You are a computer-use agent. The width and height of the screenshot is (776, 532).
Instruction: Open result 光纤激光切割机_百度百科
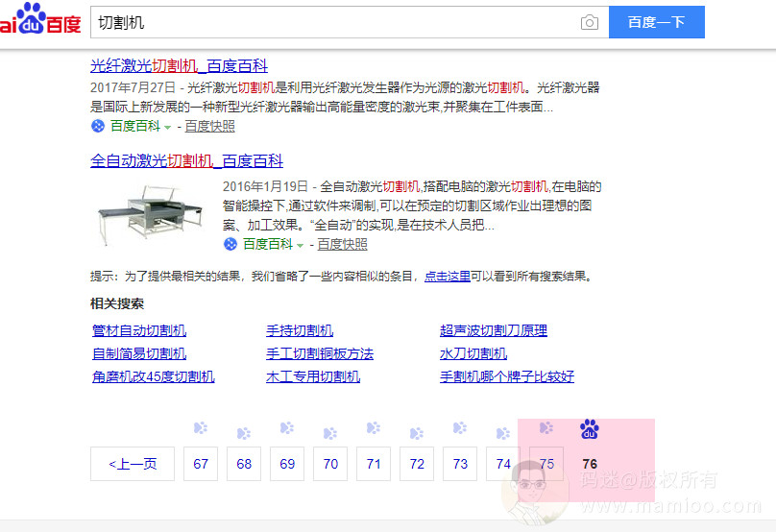pos(179,65)
